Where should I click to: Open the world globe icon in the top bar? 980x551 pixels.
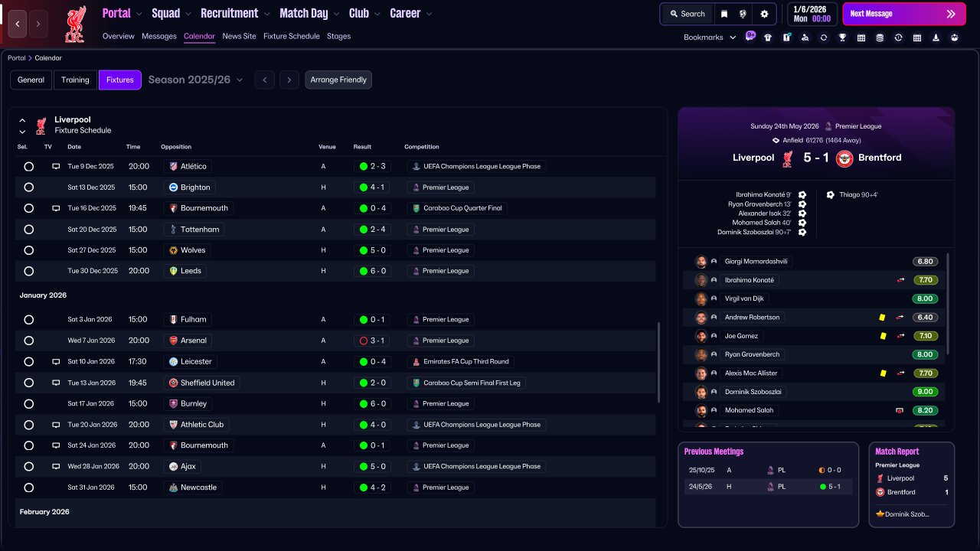click(743, 14)
